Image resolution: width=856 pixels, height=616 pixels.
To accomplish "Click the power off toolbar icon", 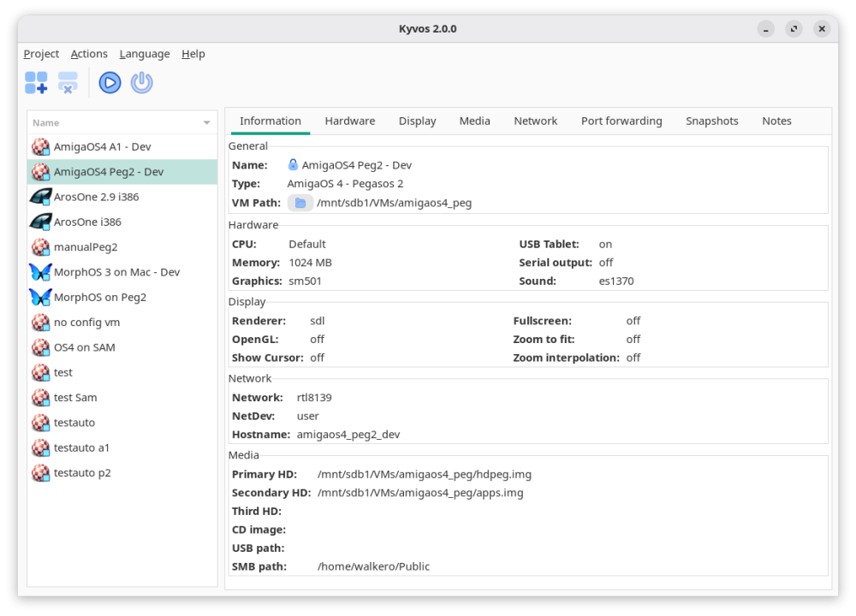I will (x=141, y=82).
